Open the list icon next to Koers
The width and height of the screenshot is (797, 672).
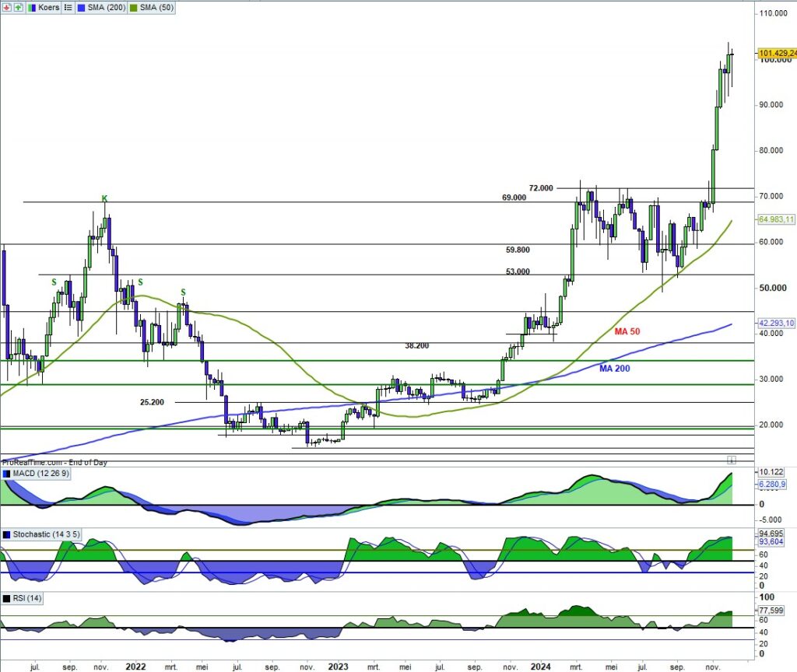point(68,7)
